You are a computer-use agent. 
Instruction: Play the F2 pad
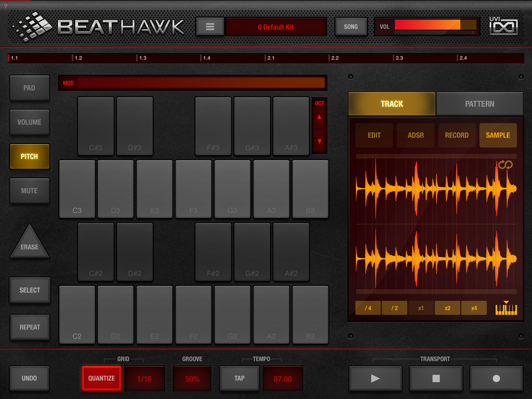tap(194, 315)
